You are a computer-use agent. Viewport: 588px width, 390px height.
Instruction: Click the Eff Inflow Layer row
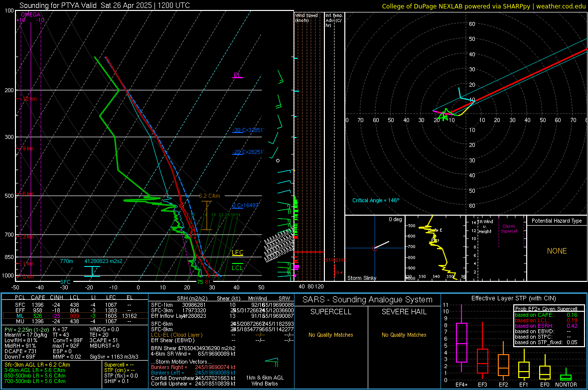pos(222,316)
